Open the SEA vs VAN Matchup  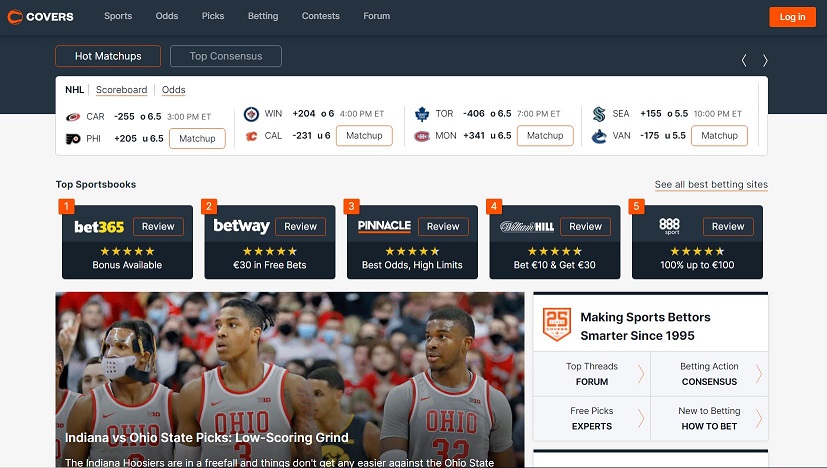point(719,136)
